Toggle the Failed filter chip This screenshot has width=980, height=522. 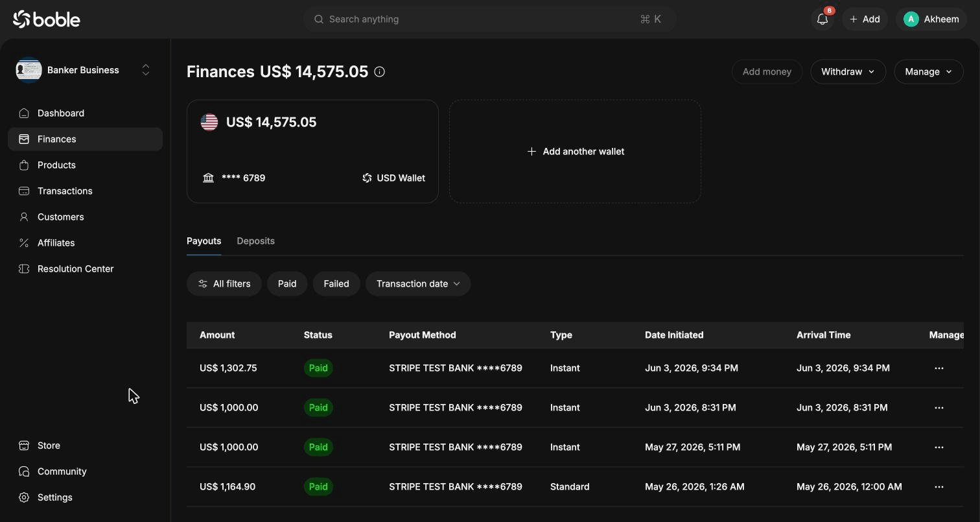pyautogui.click(x=336, y=284)
